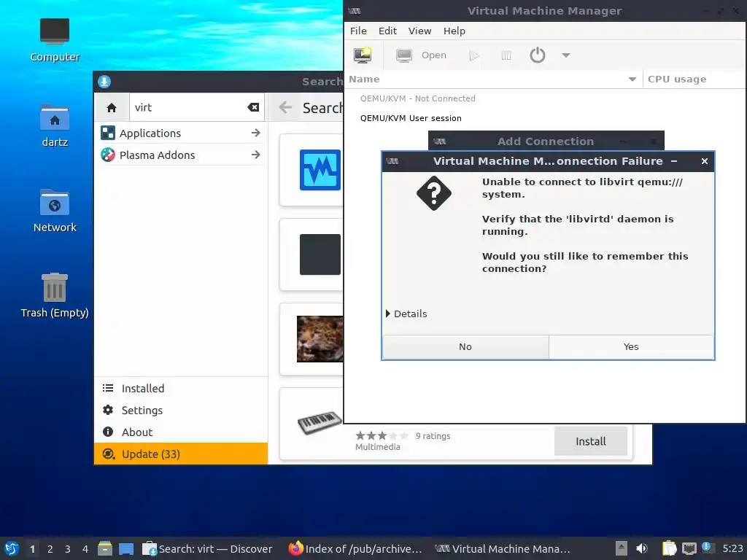Click the clipboard tray icon
Screen dimensions: 747x560
tap(669, 548)
